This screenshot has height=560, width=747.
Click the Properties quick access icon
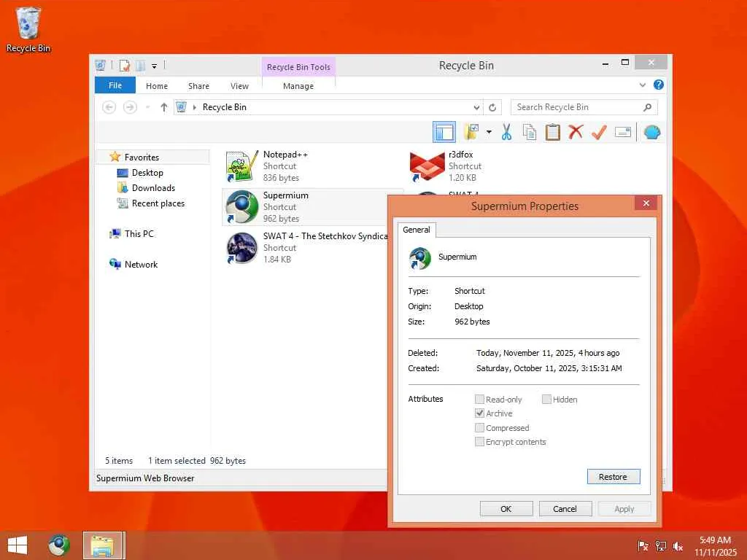point(124,65)
